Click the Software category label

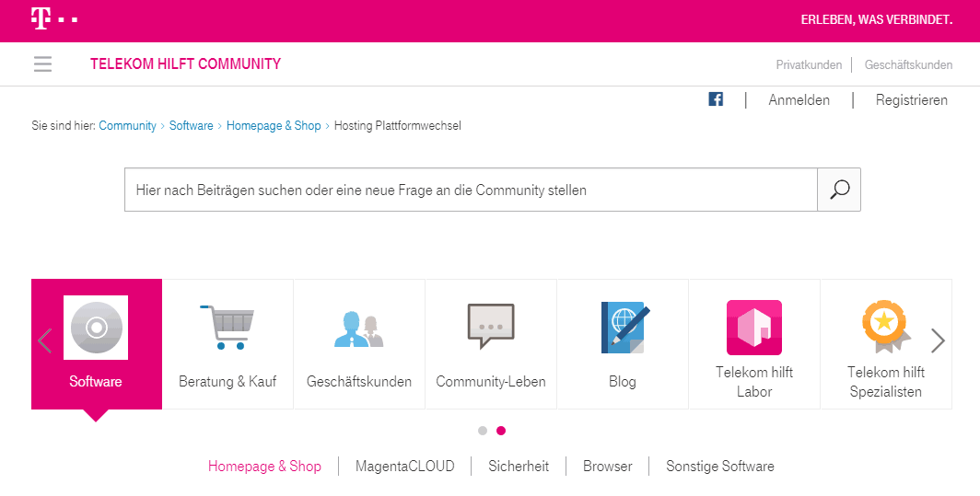coord(96,381)
